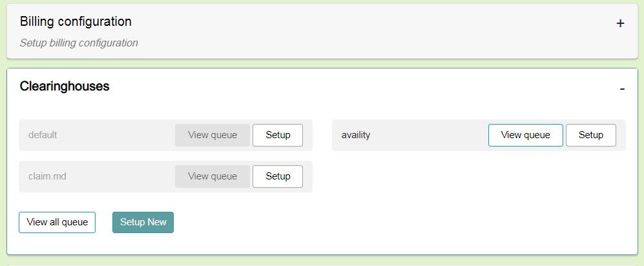Click the View all queue button
This screenshot has height=266, width=644.
(57, 223)
